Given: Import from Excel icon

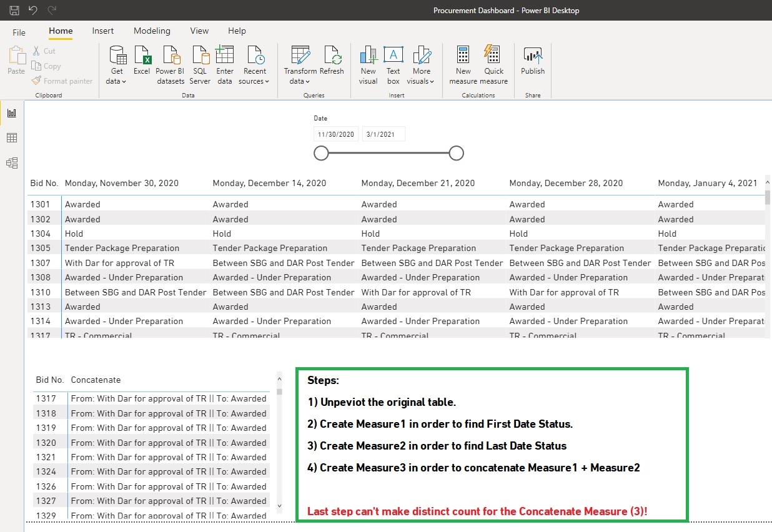Looking at the screenshot, I should pyautogui.click(x=142, y=55).
